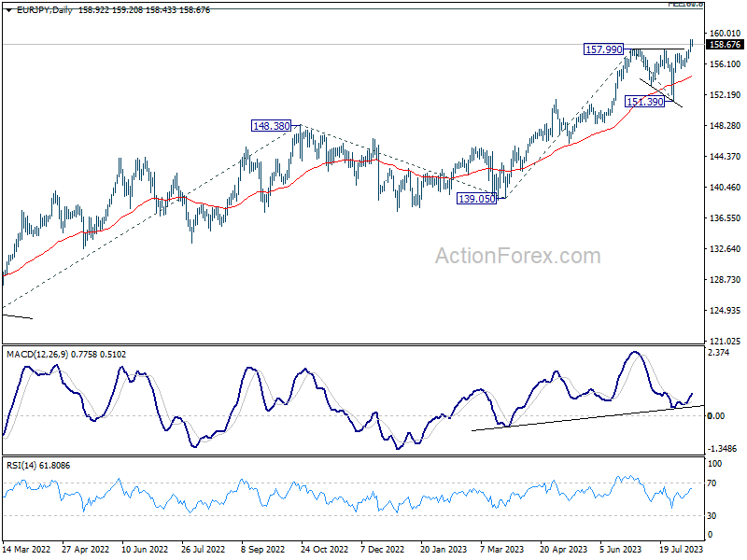Click the 136.550 price axis value
Viewport: 747px width, 560px height.
pos(726,218)
